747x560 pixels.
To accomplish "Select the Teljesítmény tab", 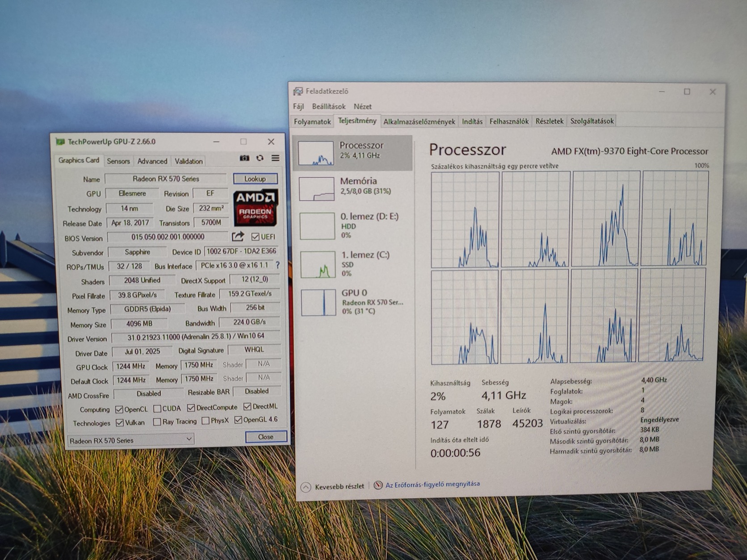I will click(x=357, y=121).
